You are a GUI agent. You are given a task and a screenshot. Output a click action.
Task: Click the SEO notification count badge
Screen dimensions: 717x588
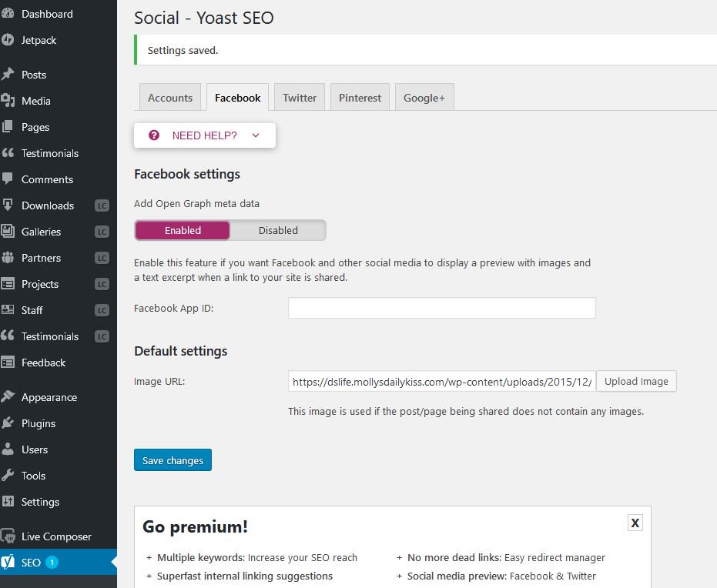(52, 562)
